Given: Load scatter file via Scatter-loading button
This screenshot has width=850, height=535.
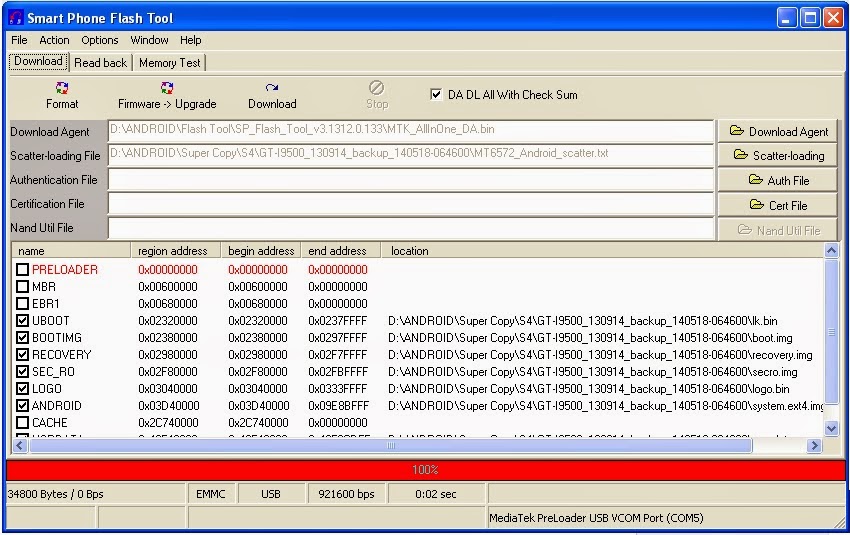Looking at the screenshot, I should coord(777,156).
